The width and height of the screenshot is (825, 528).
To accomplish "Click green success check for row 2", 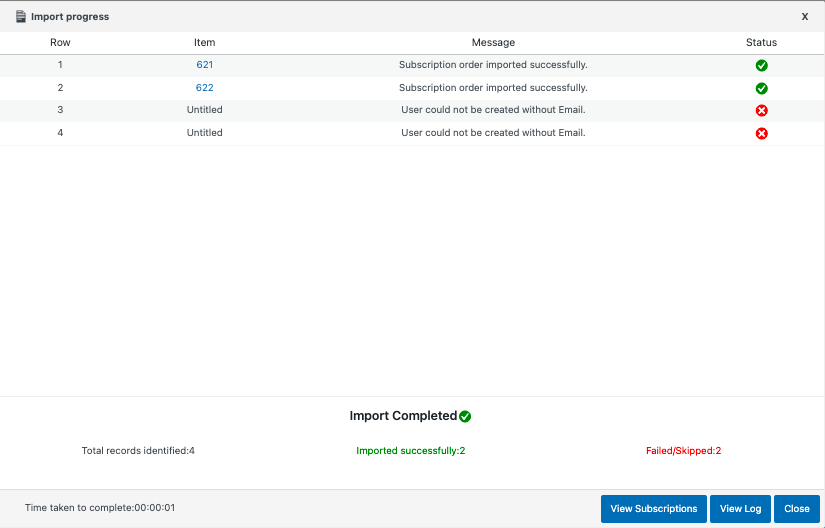I will tap(761, 88).
